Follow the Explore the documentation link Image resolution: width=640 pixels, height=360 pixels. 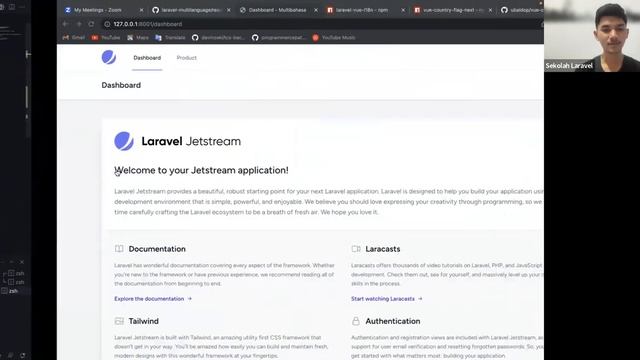153,299
